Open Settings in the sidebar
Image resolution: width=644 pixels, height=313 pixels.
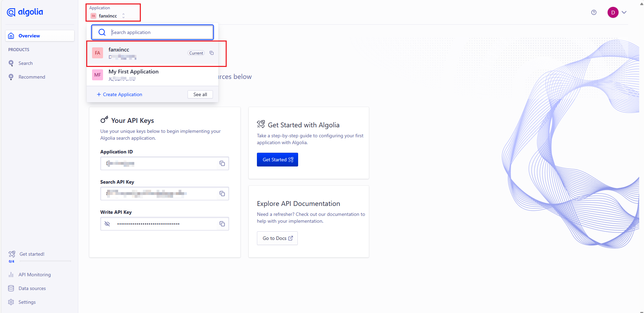[x=27, y=302]
